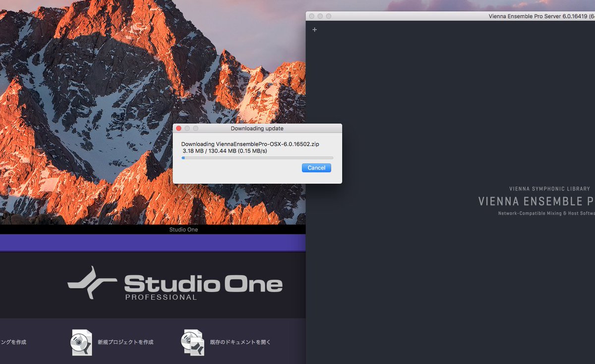Image resolution: width=595 pixels, height=364 pixels.
Task: Click the Network-Compatible Mixing & Host Software tagline
Action: [x=546, y=213]
